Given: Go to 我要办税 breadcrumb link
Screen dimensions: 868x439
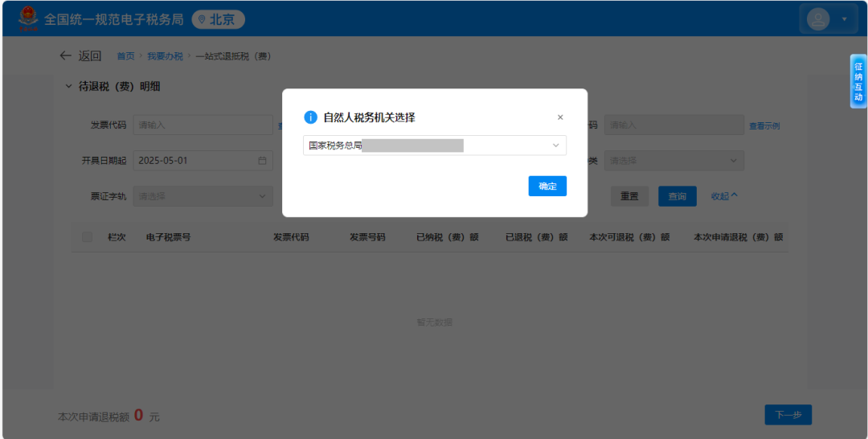Looking at the screenshot, I should click(165, 56).
